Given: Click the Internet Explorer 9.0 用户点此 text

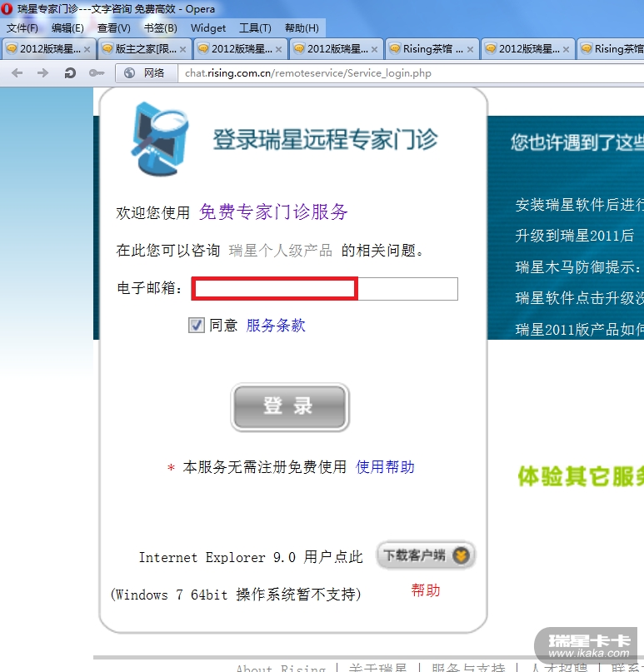Looking at the screenshot, I should [x=251, y=557].
